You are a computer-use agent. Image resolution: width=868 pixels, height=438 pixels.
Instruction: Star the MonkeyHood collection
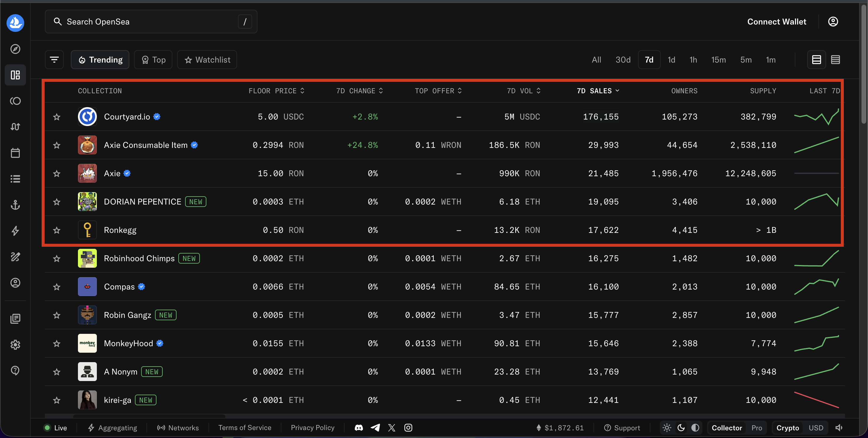[x=57, y=343]
